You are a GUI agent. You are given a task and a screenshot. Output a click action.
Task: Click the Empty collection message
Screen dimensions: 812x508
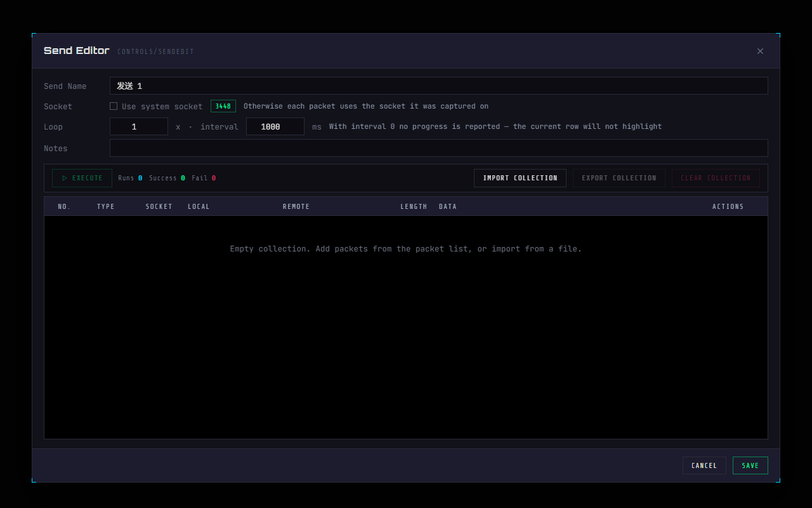click(x=406, y=249)
